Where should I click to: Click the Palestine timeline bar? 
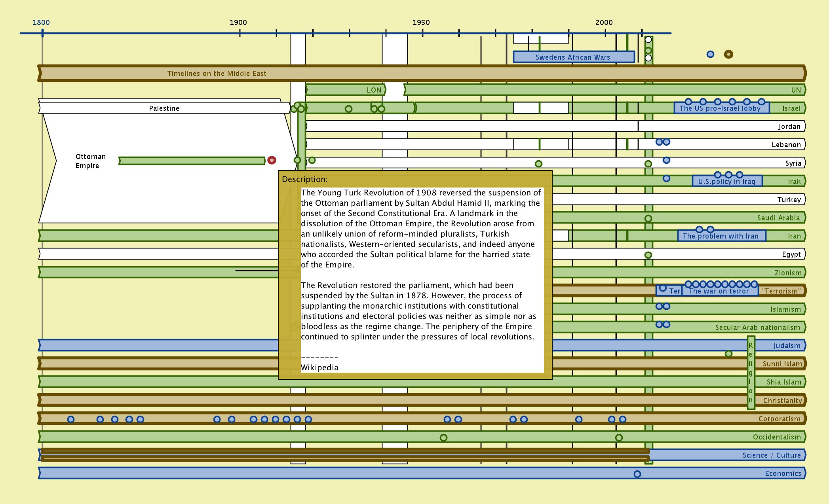tap(164, 108)
